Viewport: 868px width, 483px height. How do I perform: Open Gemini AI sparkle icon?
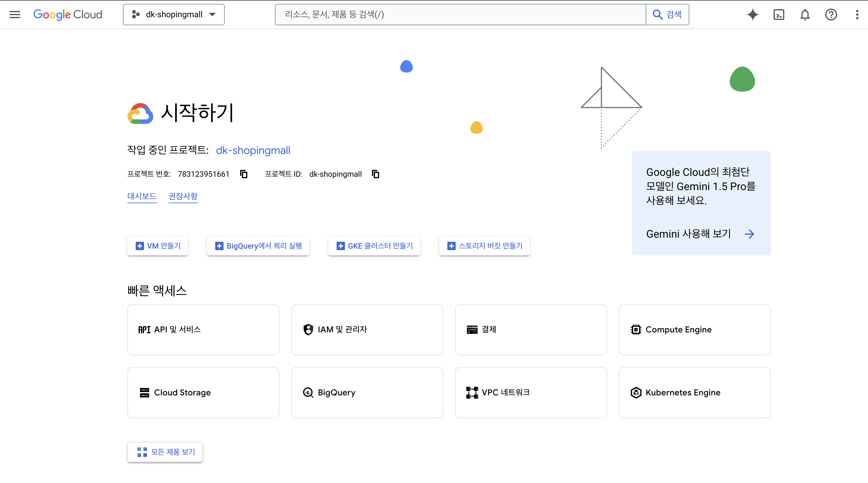point(753,15)
